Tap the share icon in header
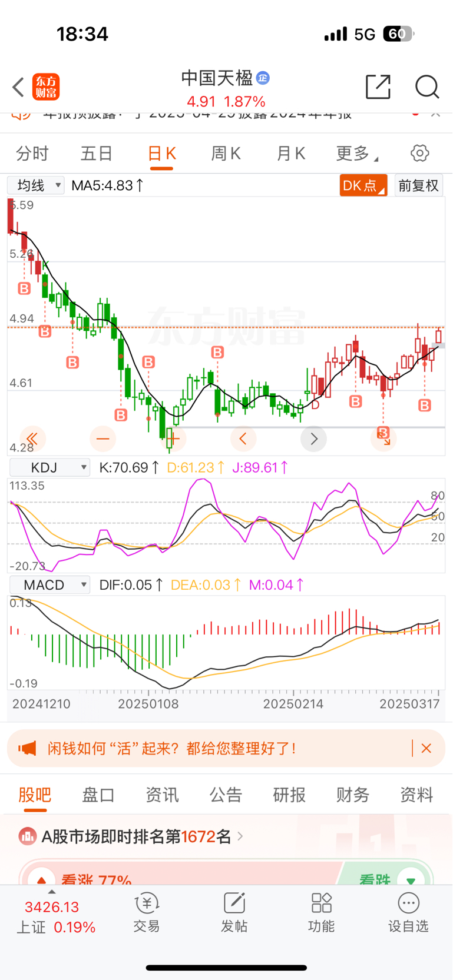This screenshot has height=980, width=453. click(x=378, y=87)
